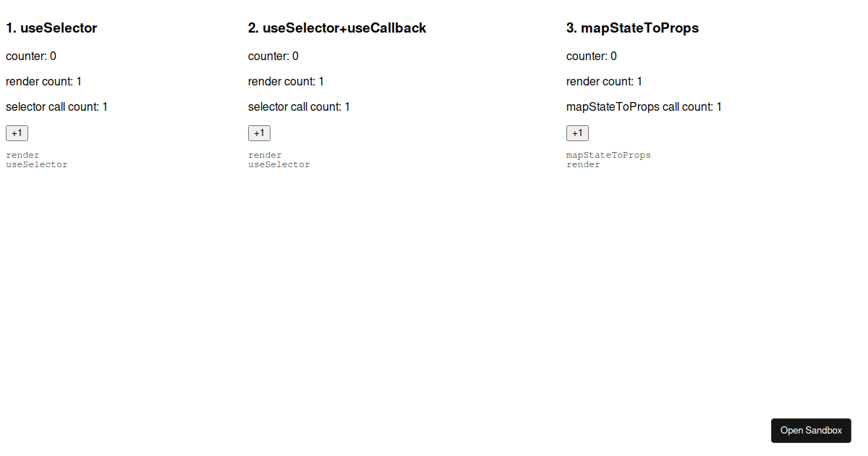Click the render count line in first column

(x=43, y=81)
